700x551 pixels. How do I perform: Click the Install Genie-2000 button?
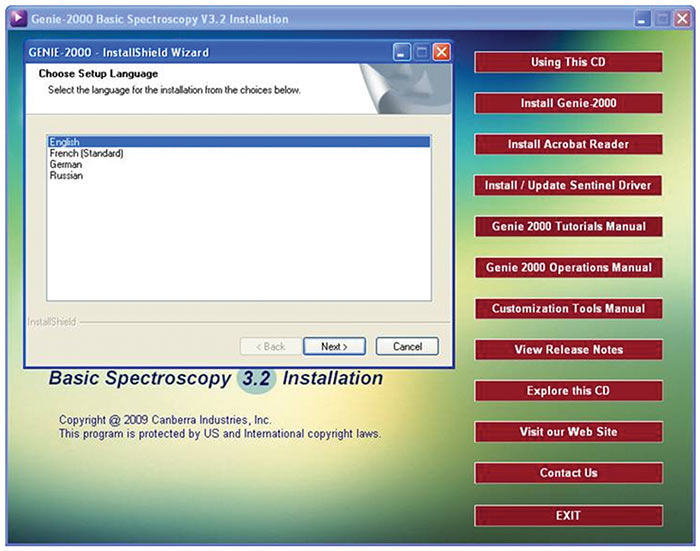point(568,103)
